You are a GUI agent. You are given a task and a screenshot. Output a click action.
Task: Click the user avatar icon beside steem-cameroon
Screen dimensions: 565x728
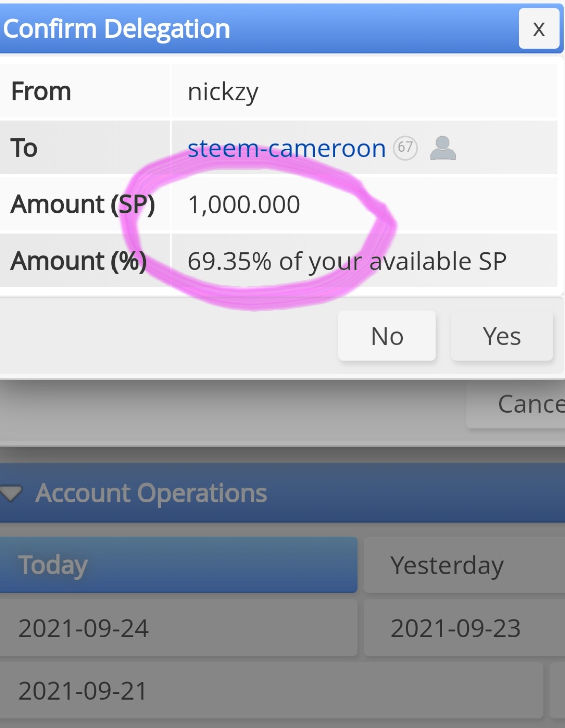[x=442, y=148]
